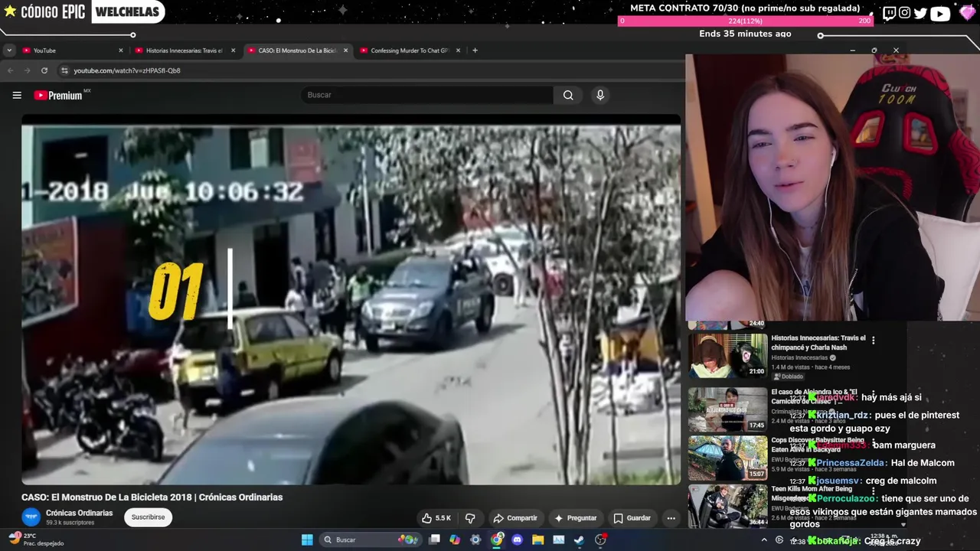The height and width of the screenshot is (551, 980).
Task: Click the Preguntar button
Action: pyautogui.click(x=576, y=518)
